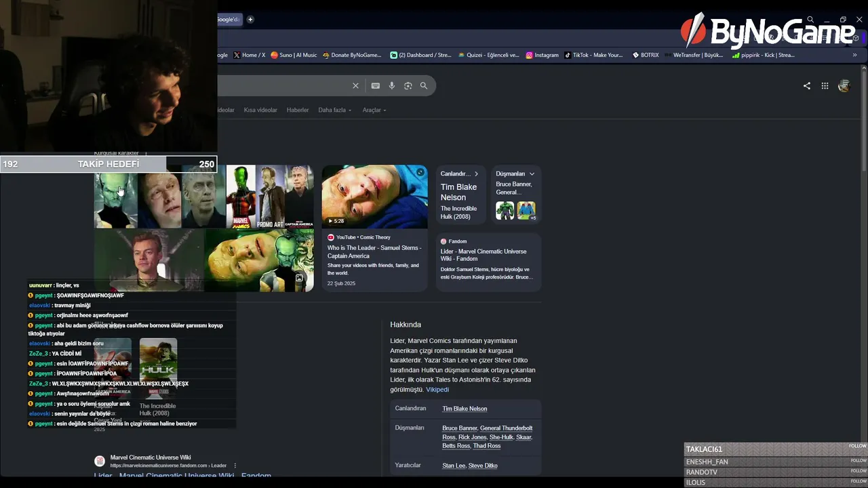Open the Instagram bookmark
The width and height of the screenshot is (868, 488).
point(542,55)
